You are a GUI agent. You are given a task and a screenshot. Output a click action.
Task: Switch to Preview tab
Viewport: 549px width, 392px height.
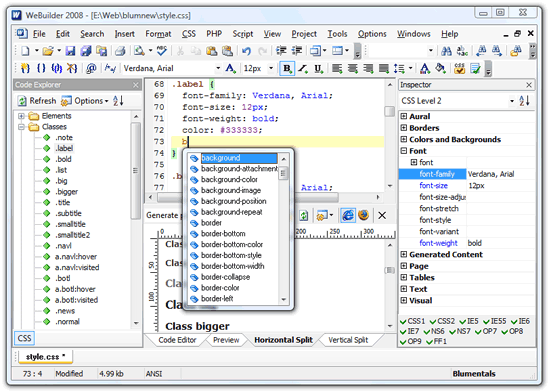[x=226, y=340]
